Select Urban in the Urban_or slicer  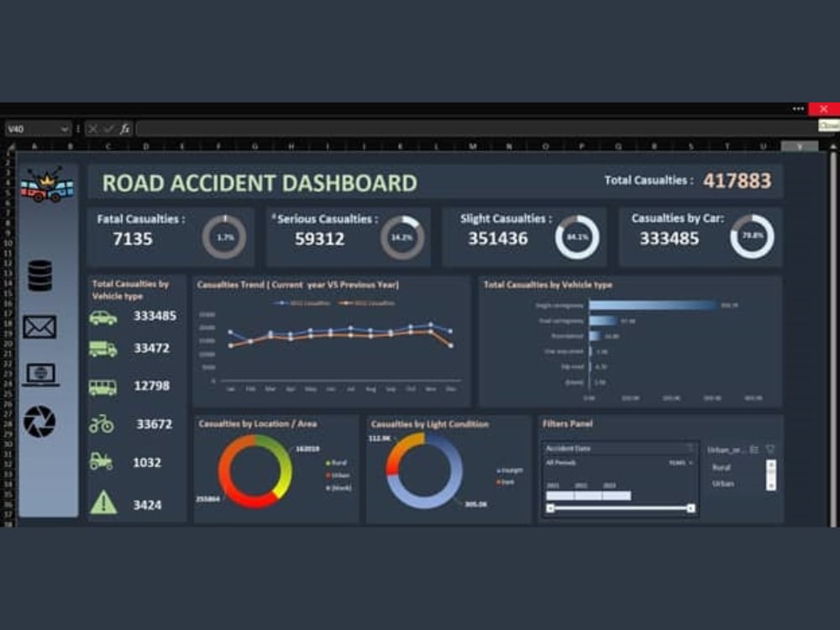[x=722, y=483]
